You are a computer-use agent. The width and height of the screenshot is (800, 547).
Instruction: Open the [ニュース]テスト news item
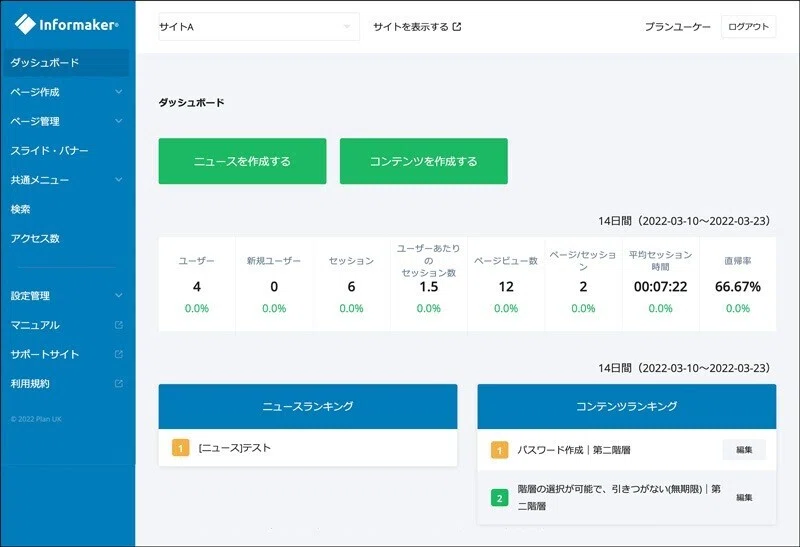235,448
